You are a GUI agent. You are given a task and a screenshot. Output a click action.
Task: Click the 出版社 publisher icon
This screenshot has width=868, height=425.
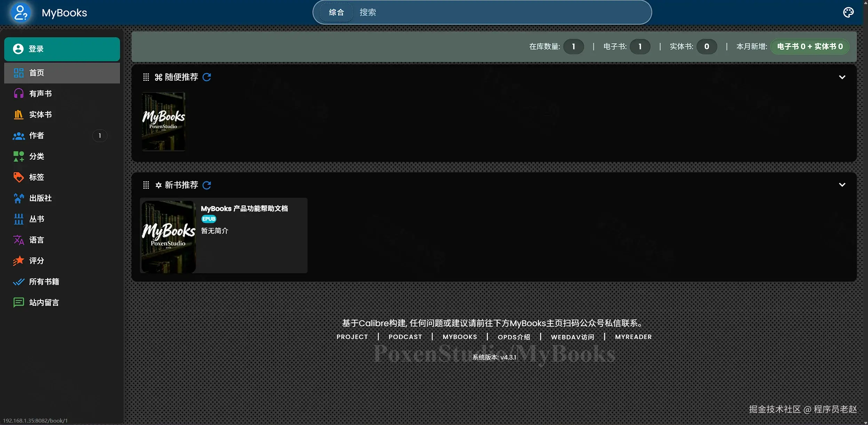pos(18,198)
